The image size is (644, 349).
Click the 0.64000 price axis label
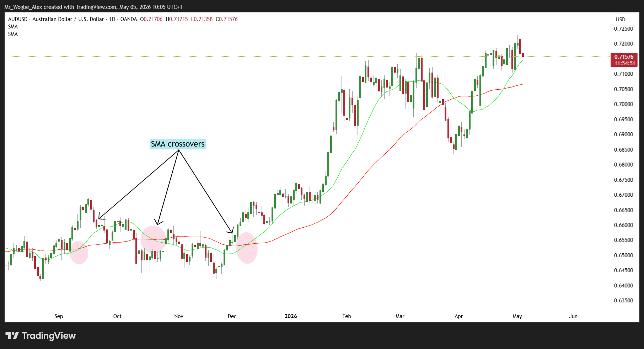pos(623,286)
